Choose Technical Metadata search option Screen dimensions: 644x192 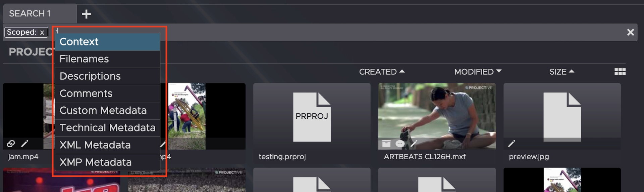(107, 128)
